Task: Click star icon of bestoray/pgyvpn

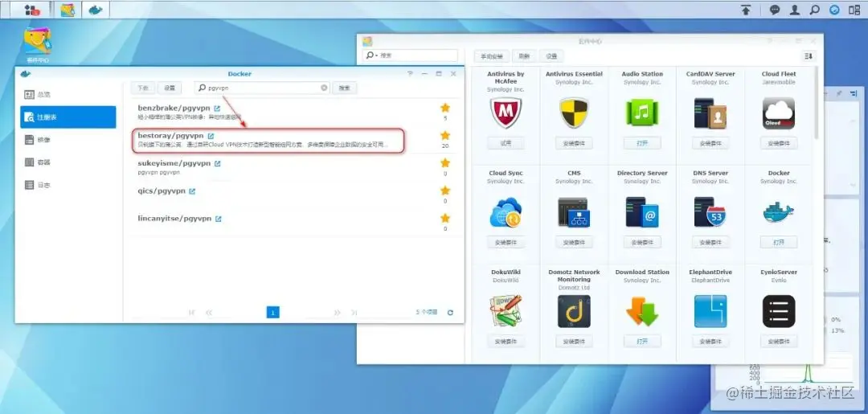Action: pyautogui.click(x=445, y=136)
